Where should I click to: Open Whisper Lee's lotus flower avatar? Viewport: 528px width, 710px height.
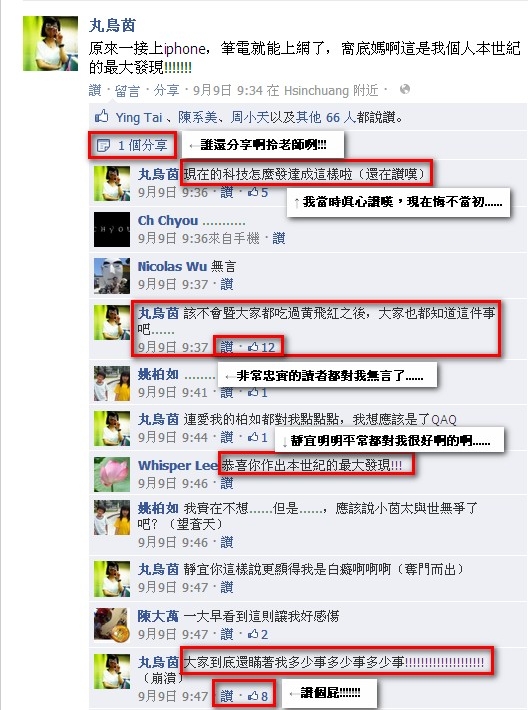112,474
